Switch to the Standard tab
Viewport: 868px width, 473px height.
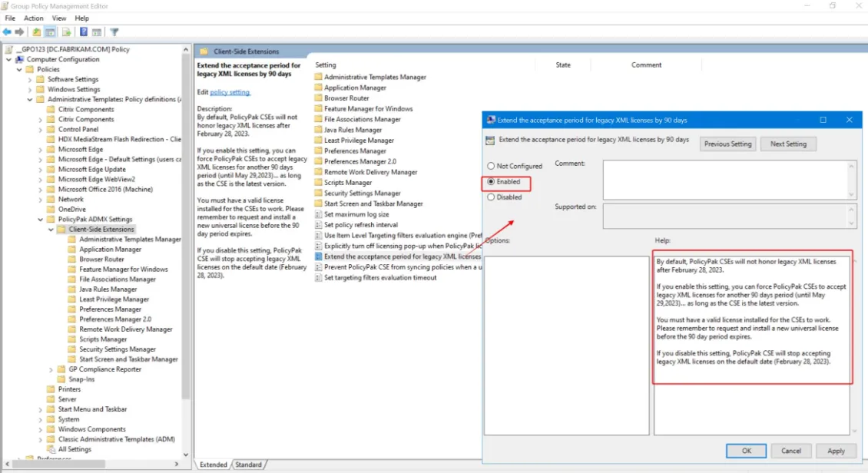coord(250,465)
